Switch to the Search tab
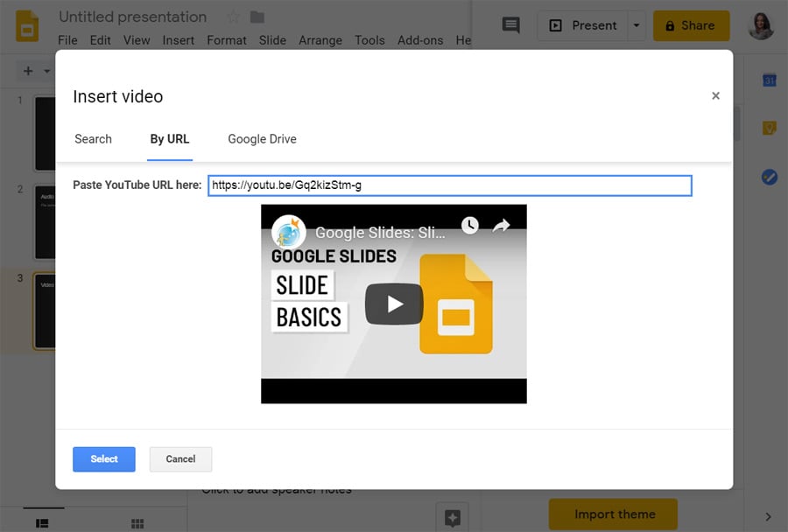Viewport: 788px width, 532px height. tap(93, 139)
